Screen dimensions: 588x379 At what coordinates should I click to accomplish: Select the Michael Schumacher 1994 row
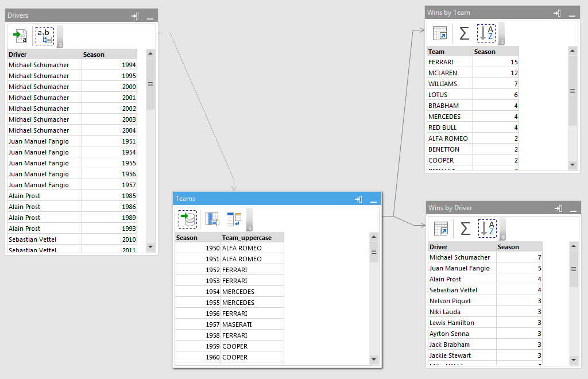(72, 65)
